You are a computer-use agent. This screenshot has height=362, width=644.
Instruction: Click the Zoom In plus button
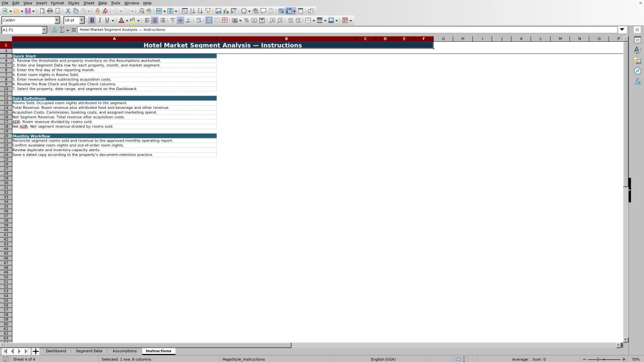tap(624, 359)
